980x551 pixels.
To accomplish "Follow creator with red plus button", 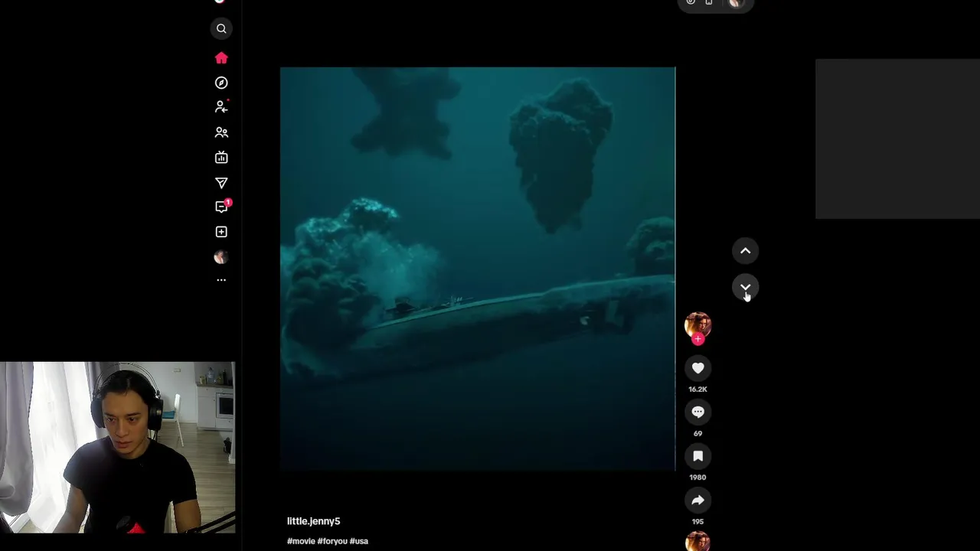I will coord(697,339).
